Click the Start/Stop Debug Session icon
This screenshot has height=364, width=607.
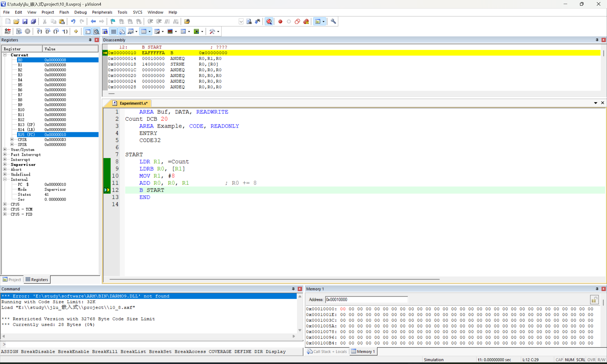coord(269,22)
